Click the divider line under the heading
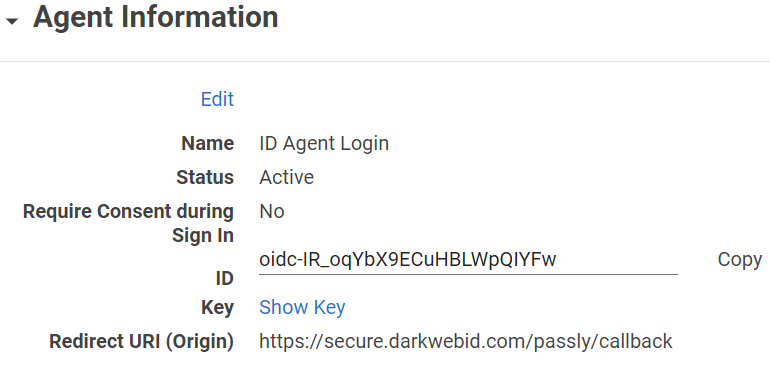 (x=385, y=61)
